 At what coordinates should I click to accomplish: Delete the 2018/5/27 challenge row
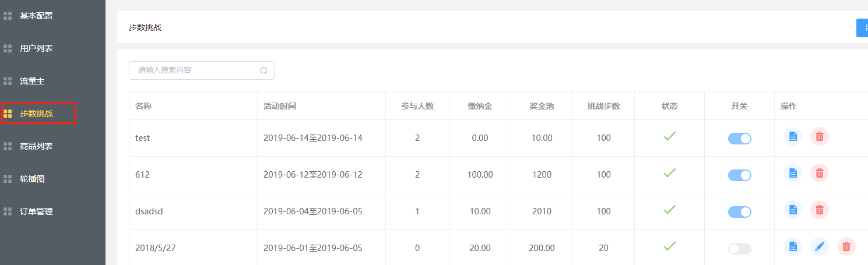[x=846, y=247]
